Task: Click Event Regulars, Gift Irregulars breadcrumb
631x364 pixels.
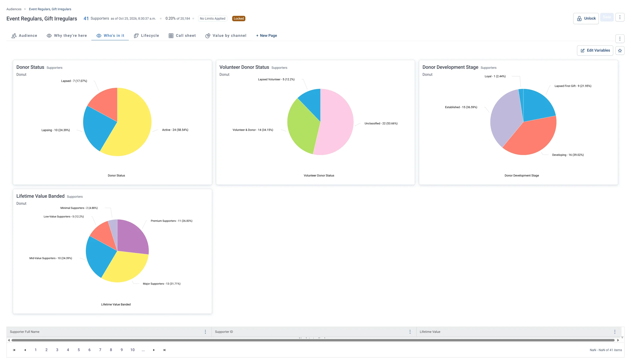Action: click(x=50, y=9)
